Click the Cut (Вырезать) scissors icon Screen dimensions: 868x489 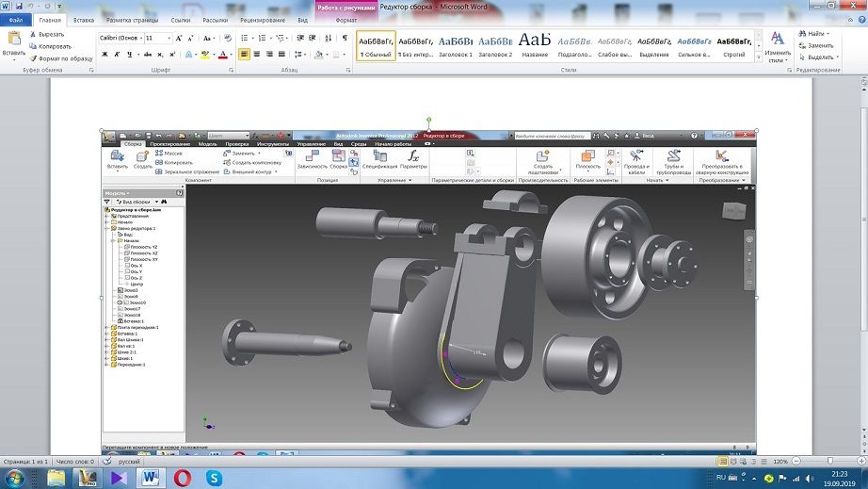pos(33,34)
